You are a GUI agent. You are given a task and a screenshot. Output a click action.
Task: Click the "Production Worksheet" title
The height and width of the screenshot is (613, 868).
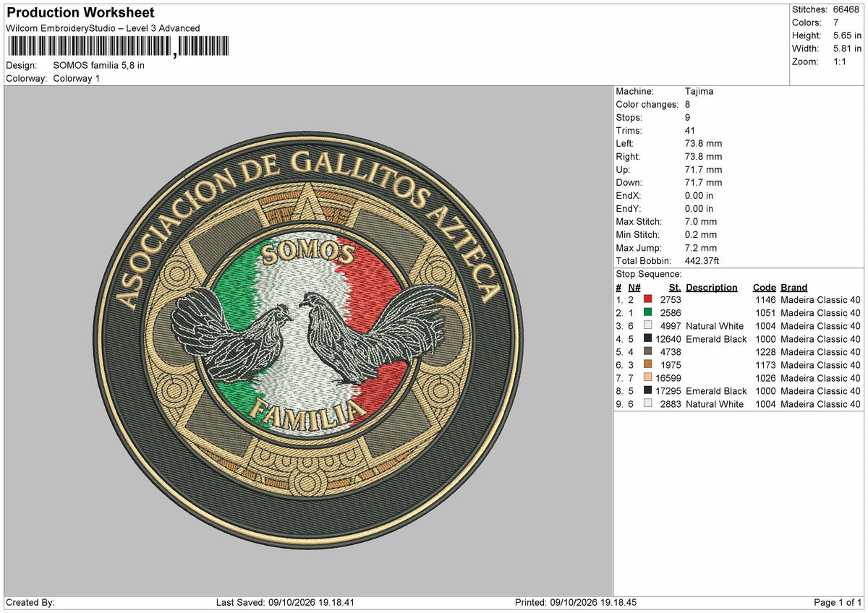coord(80,13)
